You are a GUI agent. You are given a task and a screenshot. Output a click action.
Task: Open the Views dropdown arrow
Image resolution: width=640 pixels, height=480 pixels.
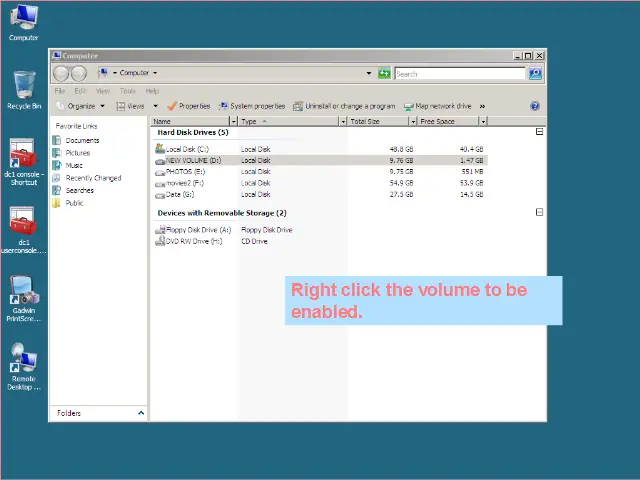[x=155, y=106]
